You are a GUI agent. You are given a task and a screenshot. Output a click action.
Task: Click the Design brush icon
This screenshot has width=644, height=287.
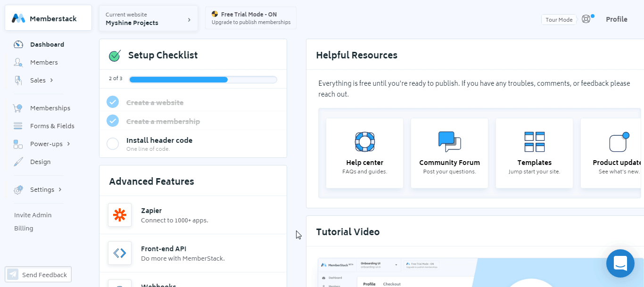coord(18,162)
